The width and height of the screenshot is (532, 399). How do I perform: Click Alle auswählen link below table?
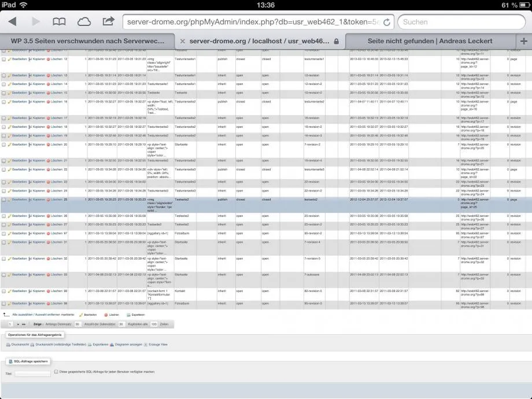pos(23,315)
